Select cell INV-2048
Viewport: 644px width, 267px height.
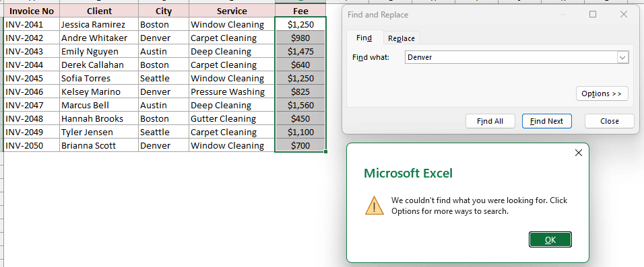tap(32, 119)
